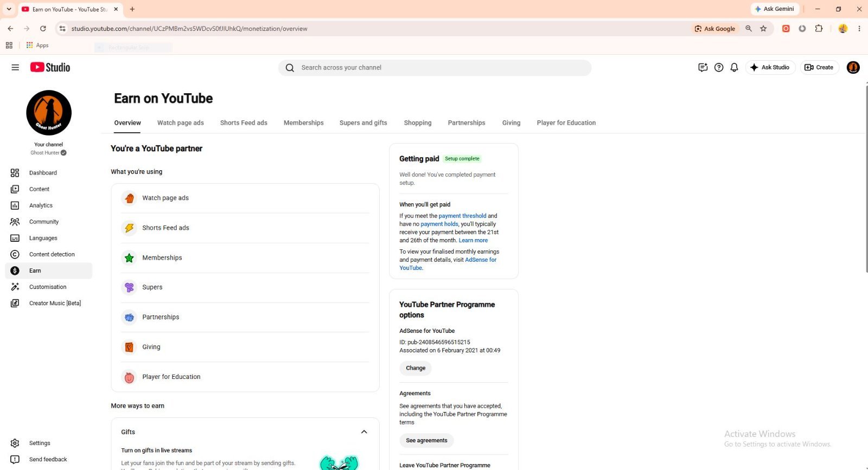The width and height of the screenshot is (868, 470).
Task: Switch to Watch page ads tab
Action: tap(181, 123)
